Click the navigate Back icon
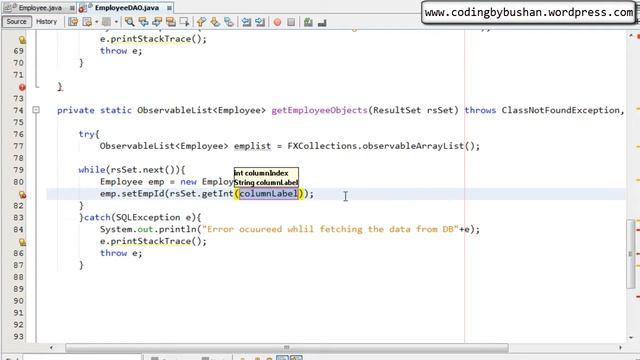The height and width of the screenshot is (360, 640). (87, 22)
